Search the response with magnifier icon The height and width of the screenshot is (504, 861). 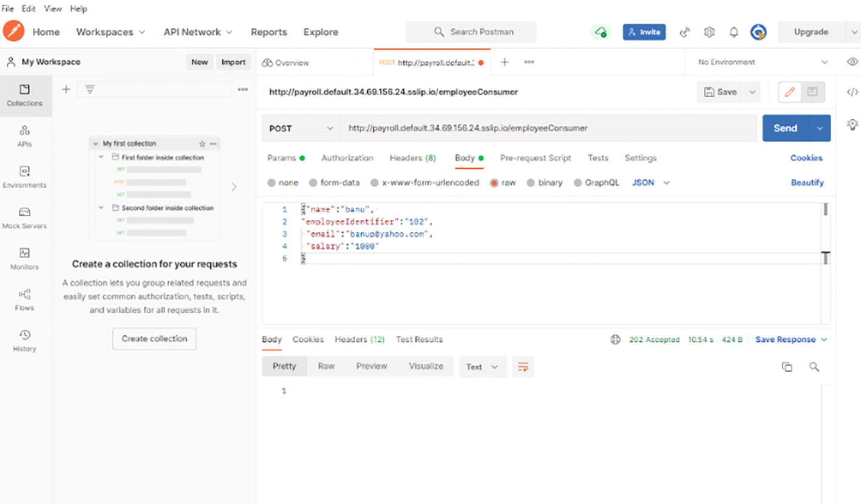tap(814, 367)
